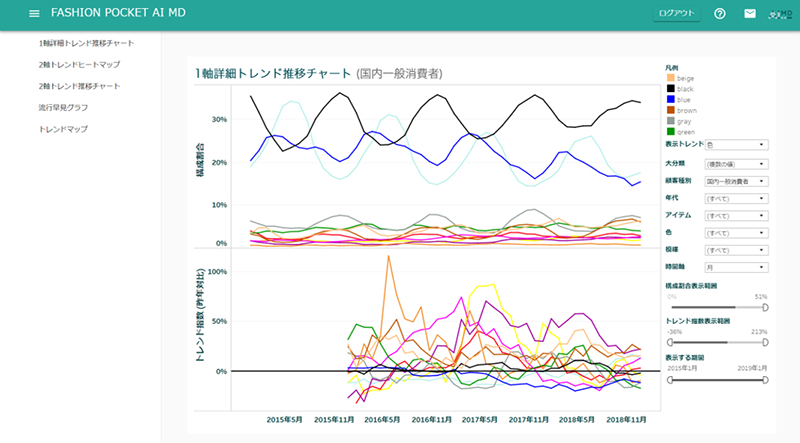Select the black legend color swatch
The image size is (800, 443).
[x=670, y=88]
